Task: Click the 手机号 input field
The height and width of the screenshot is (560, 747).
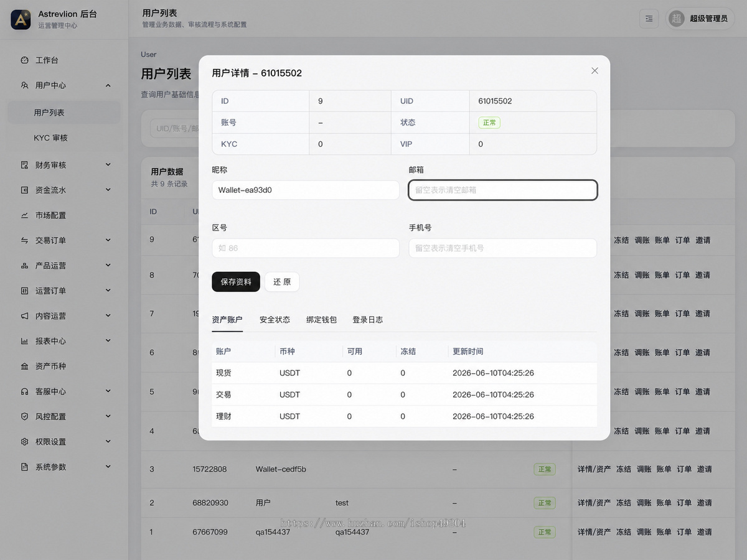Action: pos(503,248)
